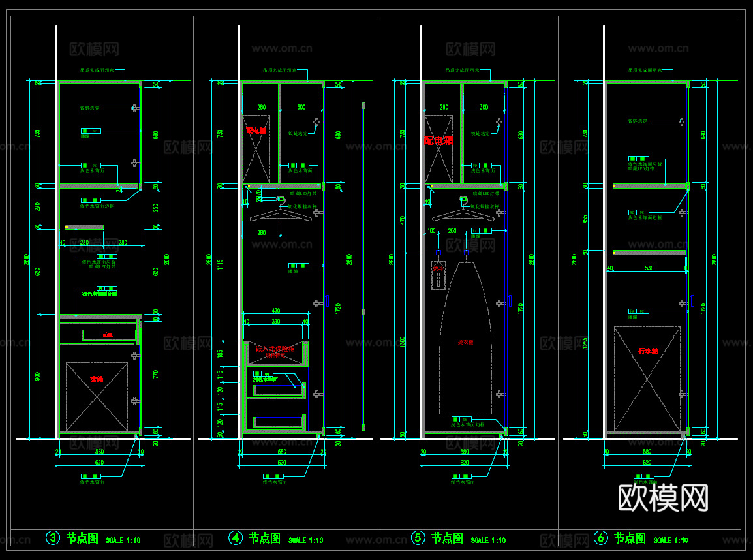Click the '1300' vertical dimension in detail 5
Image resolution: width=753 pixels, height=560 pixels.
[402, 342]
